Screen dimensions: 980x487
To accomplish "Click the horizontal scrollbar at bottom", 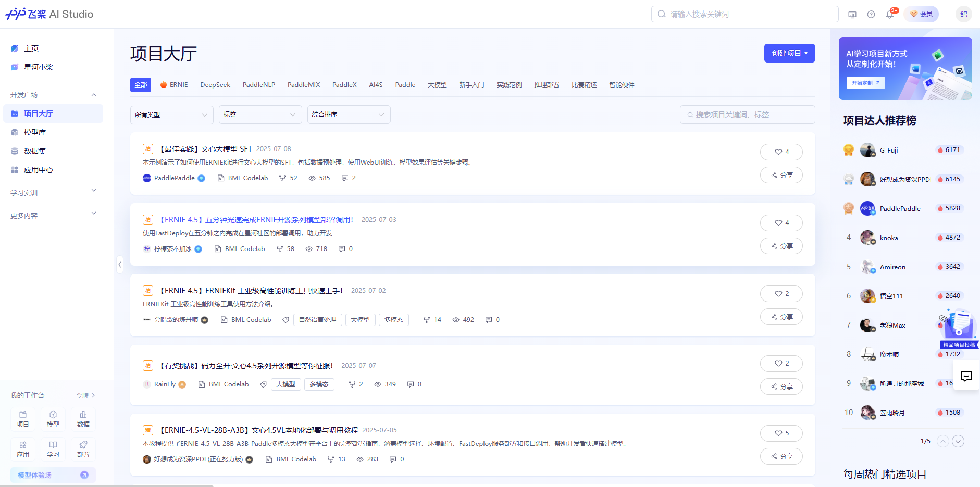I will [x=107, y=485].
